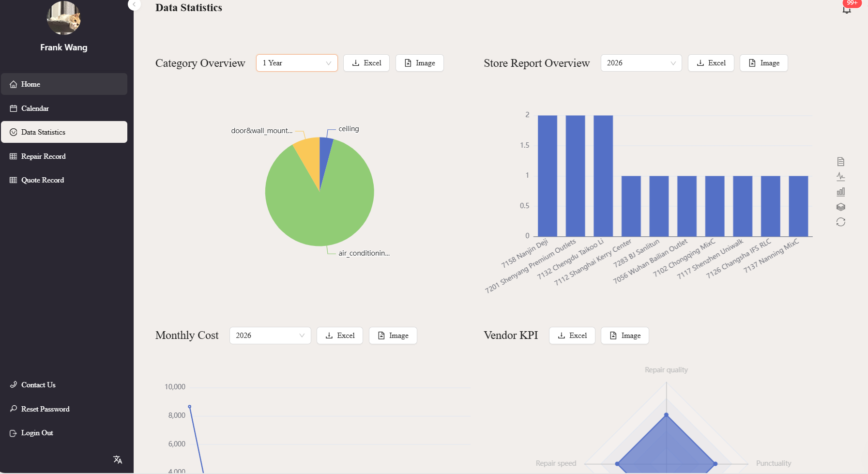Select Data Statistics in the sidebar
868x474 pixels.
click(64, 132)
